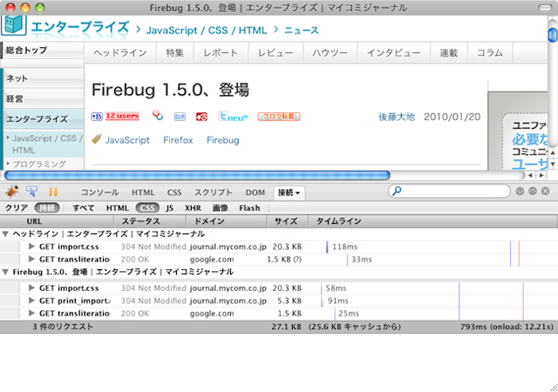Viewport: 558px width, 392px height.
Task: Click the neu bookmark icon
Action: point(233,116)
